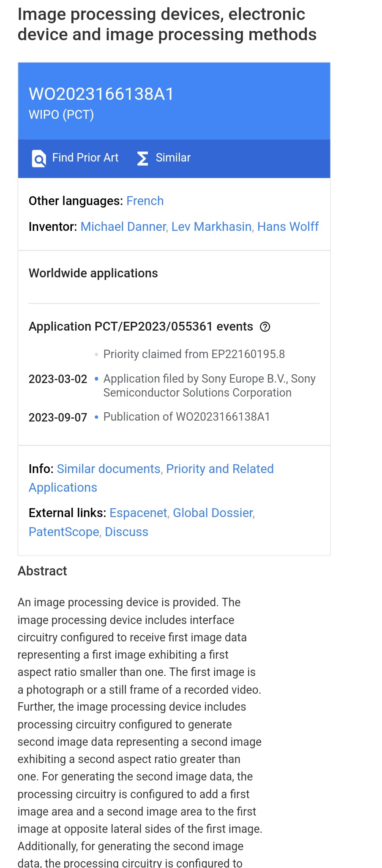
Task: Open the Discuss link
Action: (126, 532)
